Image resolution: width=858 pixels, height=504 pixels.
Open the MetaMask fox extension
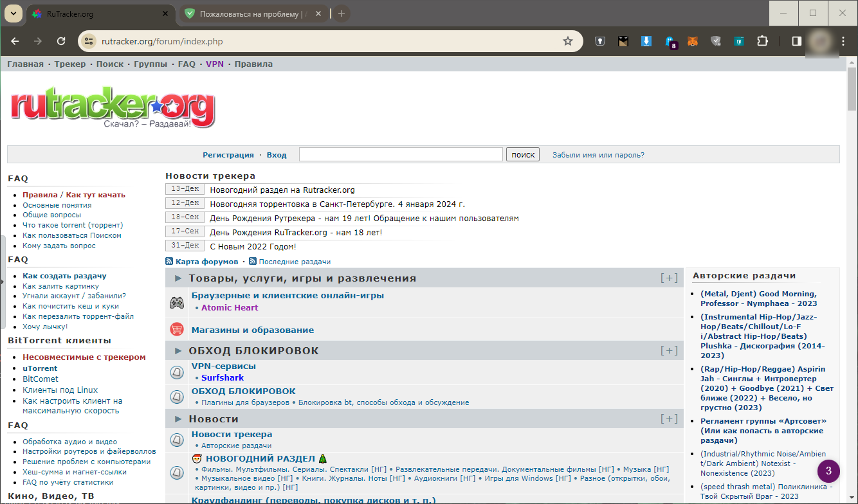click(693, 40)
